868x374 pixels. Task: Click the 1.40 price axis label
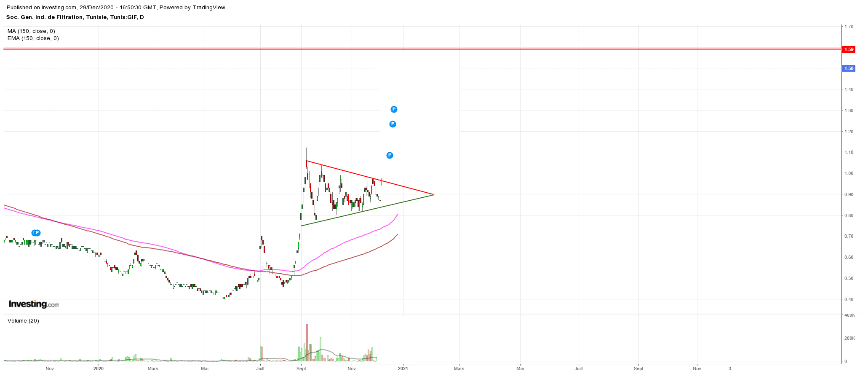(848, 89)
